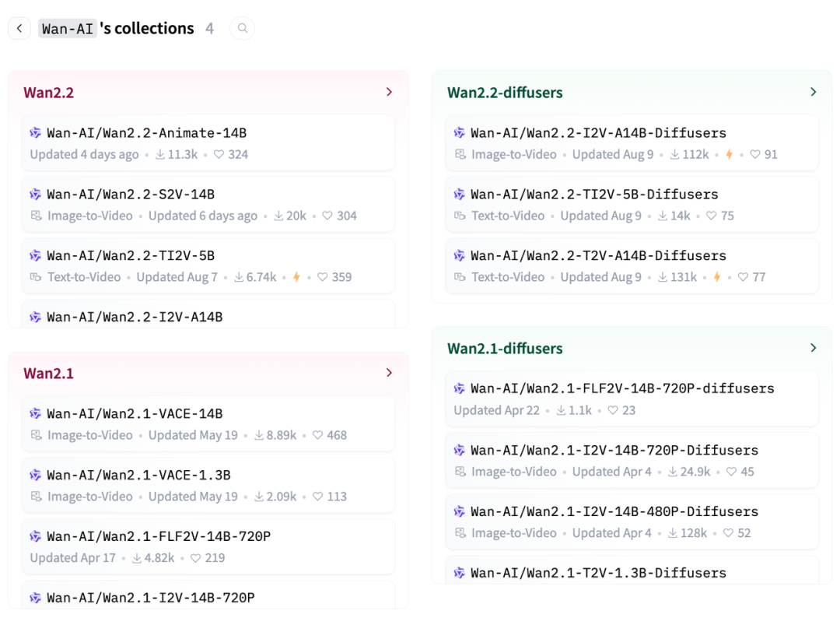Click the Image-to-Video tag on Wan2.1-I2V-14B-480P-Diffusers
840x625 pixels.
coord(506,533)
